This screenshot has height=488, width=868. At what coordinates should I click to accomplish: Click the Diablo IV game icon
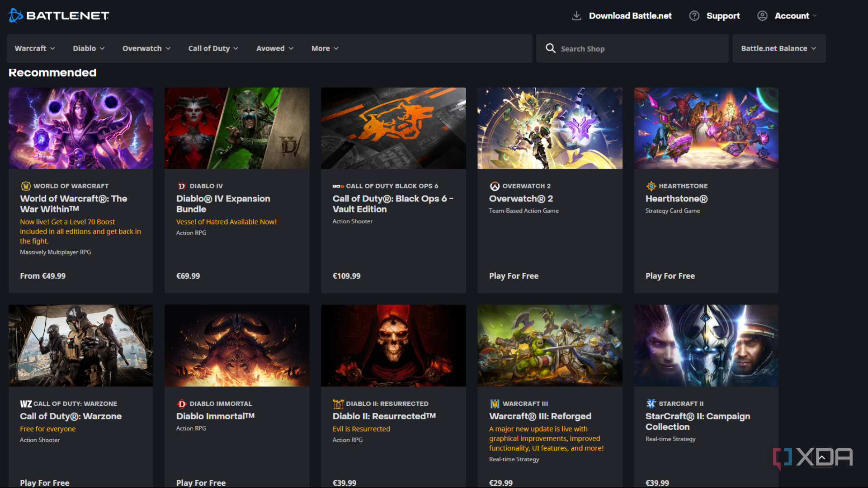pos(182,186)
